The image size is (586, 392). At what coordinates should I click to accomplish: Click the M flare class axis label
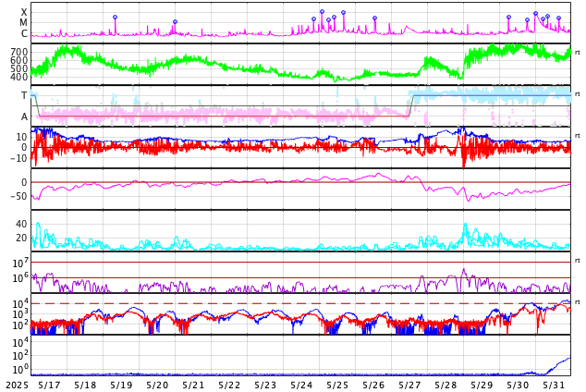23,23
